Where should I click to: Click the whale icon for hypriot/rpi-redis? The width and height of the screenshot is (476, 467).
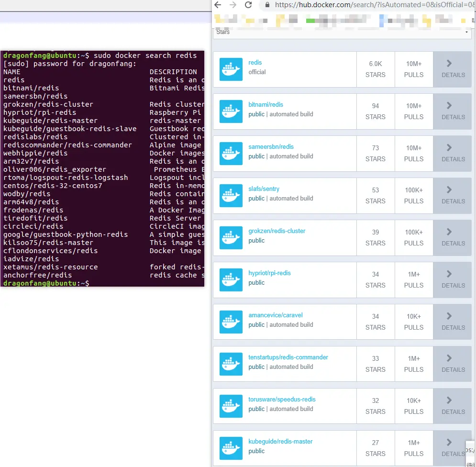pyautogui.click(x=231, y=280)
